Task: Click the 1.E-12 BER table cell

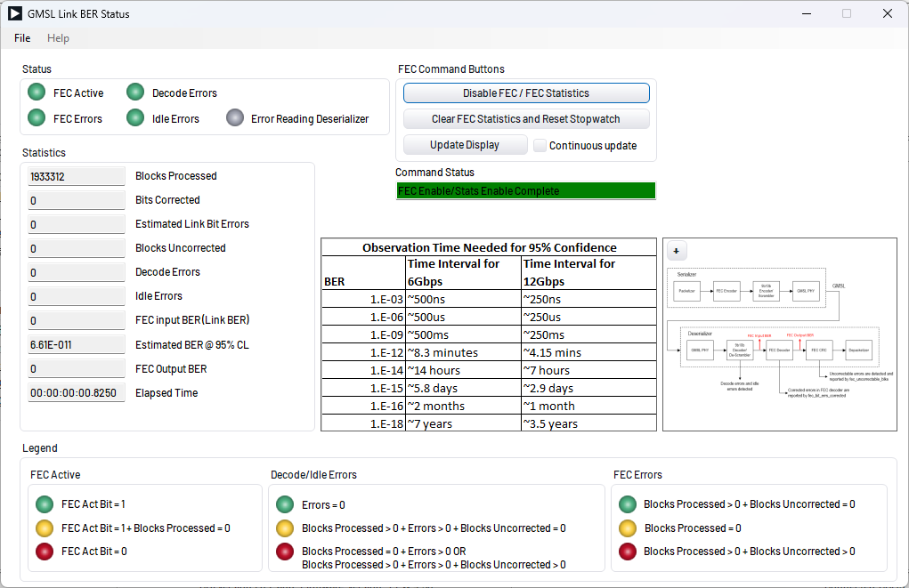Action: (363, 353)
